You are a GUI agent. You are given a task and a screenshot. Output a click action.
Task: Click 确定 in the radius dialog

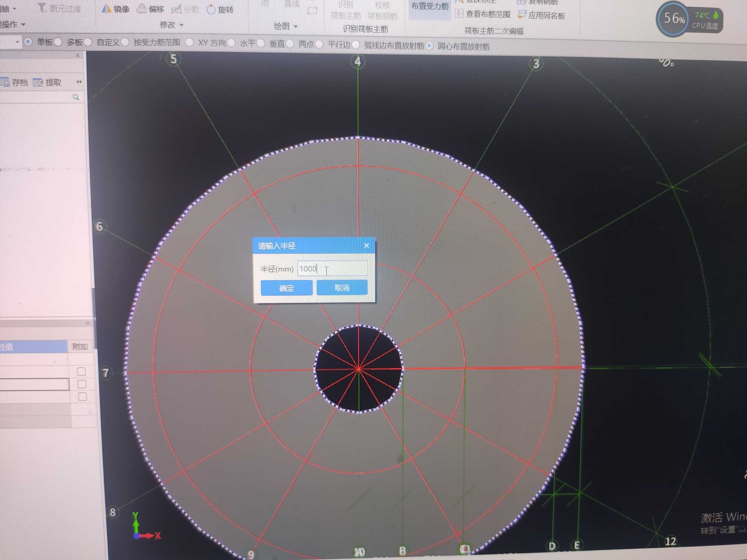pos(286,288)
